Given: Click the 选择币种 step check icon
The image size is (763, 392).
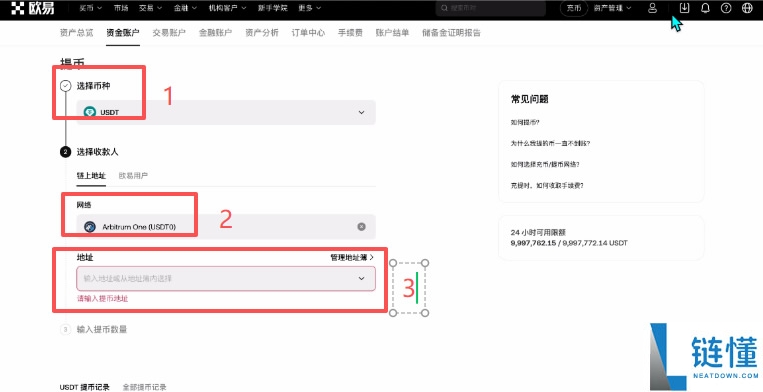Looking at the screenshot, I should pos(65,86).
